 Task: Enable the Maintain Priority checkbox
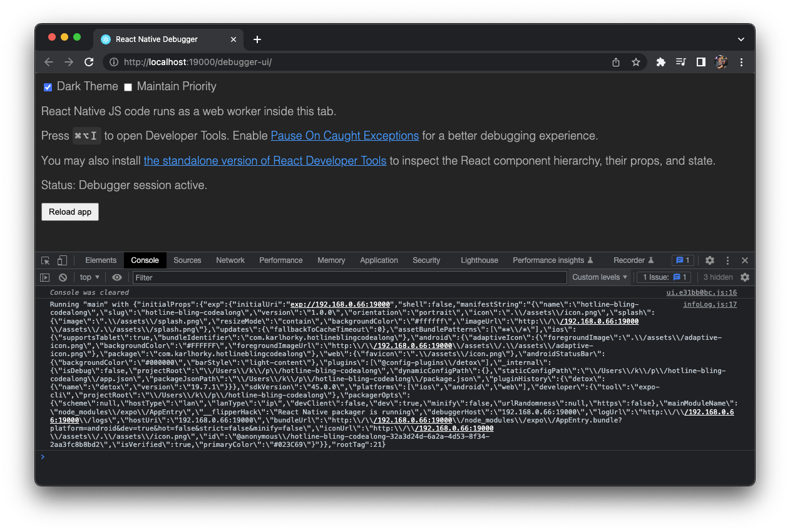click(128, 87)
